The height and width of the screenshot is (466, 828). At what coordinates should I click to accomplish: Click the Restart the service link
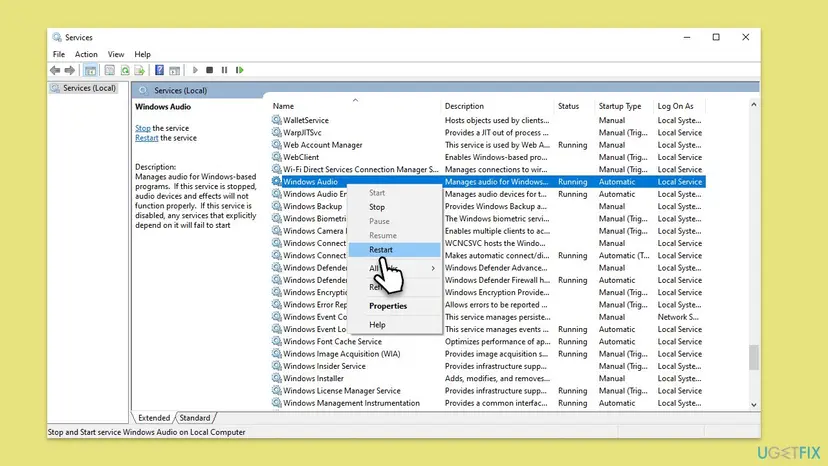[x=146, y=138]
